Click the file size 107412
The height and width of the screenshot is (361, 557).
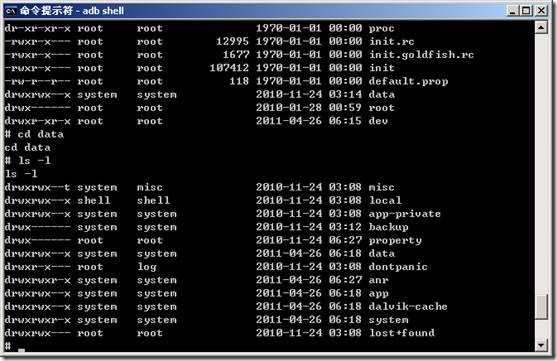coord(229,68)
